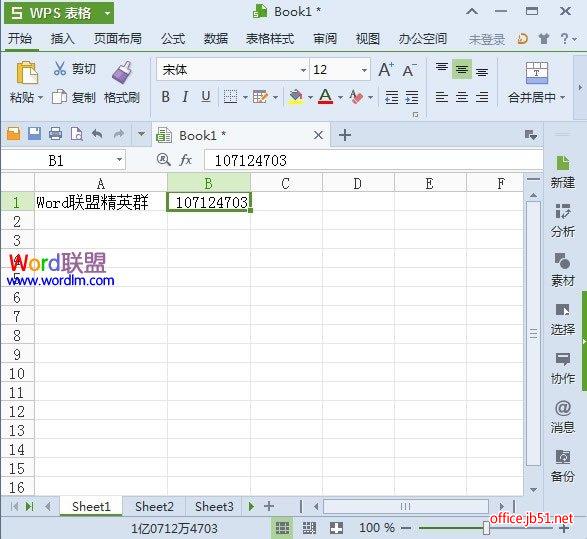587x539 pixels.
Task: Open file folder icon in quick toolbar
Action: [x=13, y=134]
